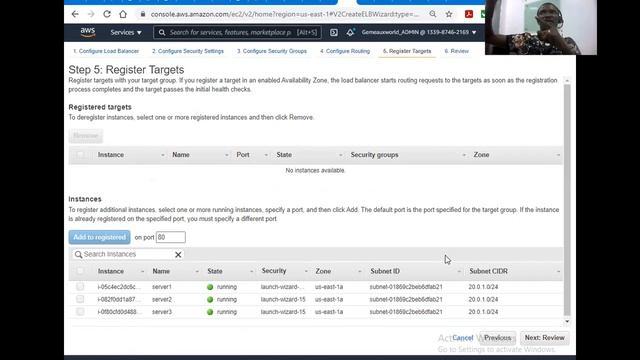Sort instances list by State column

tap(230, 271)
